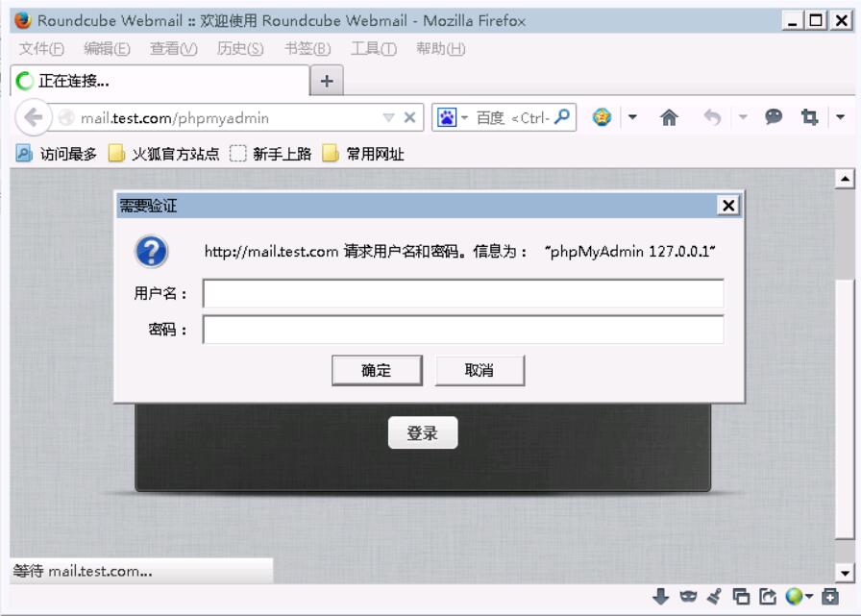Open the 历史(S) menu
Image resolution: width=861 pixels, height=616 pixels.
coord(240,49)
